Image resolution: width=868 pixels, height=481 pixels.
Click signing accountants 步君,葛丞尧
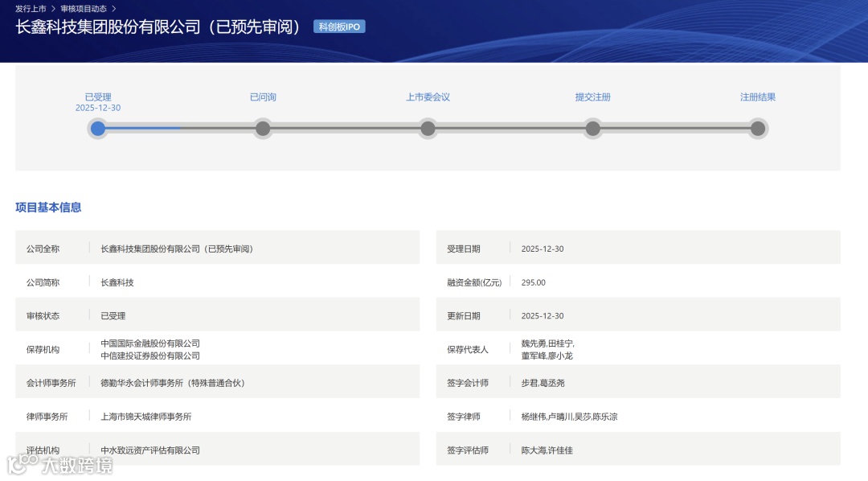point(543,383)
